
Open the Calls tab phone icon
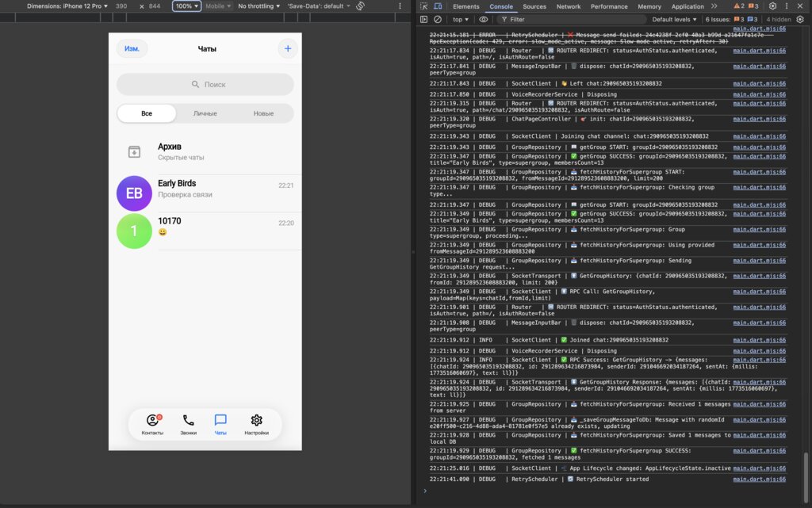tap(188, 424)
